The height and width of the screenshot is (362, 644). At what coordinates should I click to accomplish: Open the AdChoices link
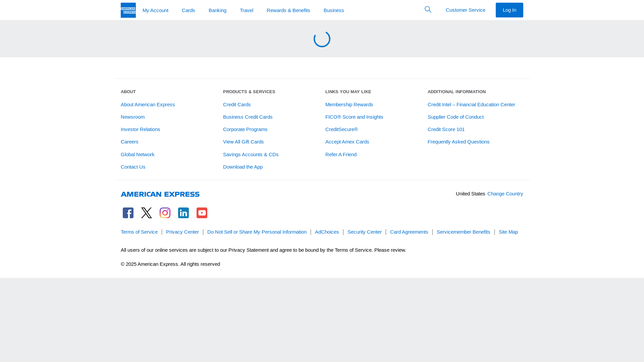[327, 232]
